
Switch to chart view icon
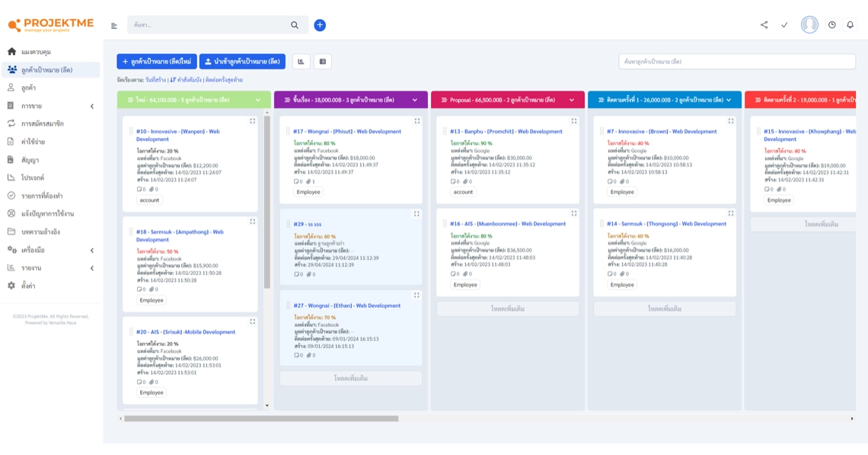pos(302,62)
